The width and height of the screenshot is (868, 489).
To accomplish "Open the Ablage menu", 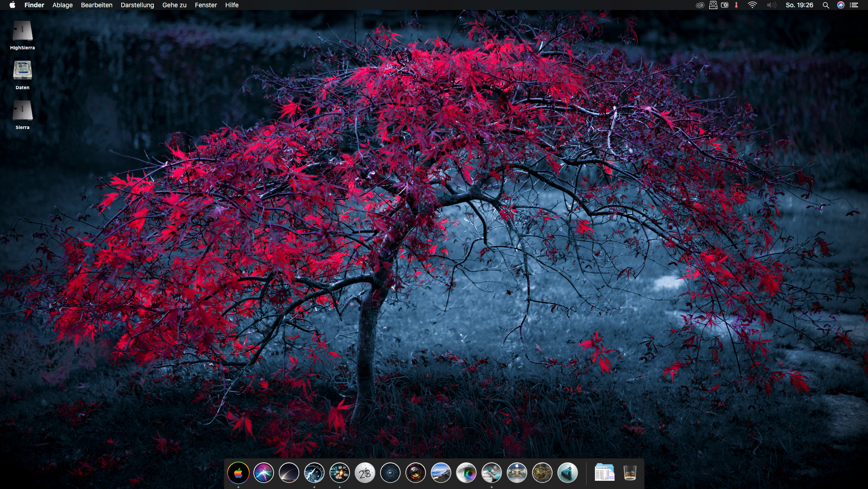I will point(62,5).
